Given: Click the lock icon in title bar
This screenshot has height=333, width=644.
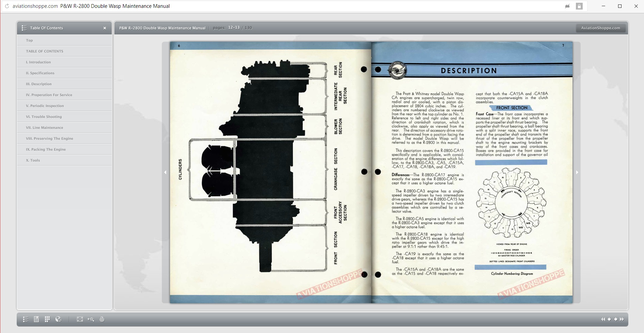Looking at the screenshot, I should coord(579,6).
